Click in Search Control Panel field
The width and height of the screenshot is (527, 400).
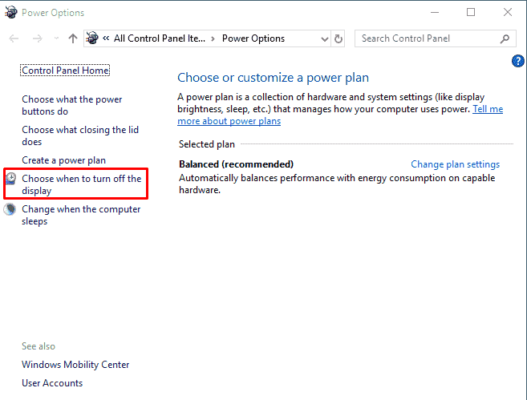pos(428,39)
